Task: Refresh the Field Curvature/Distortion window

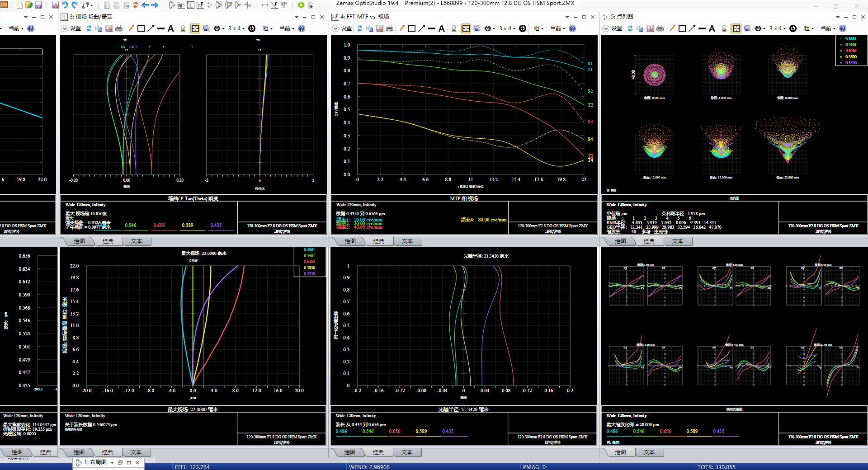Action: 89,28
